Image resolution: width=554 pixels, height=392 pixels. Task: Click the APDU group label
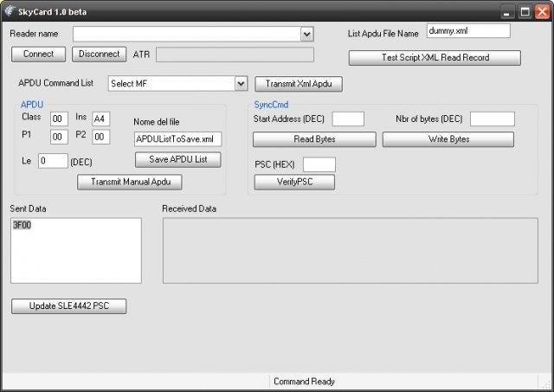pos(32,105)
